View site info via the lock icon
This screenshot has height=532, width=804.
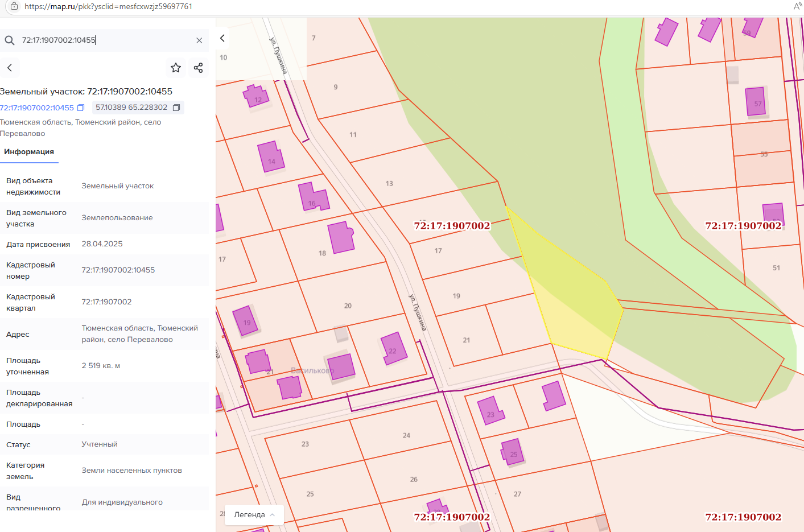14,6
